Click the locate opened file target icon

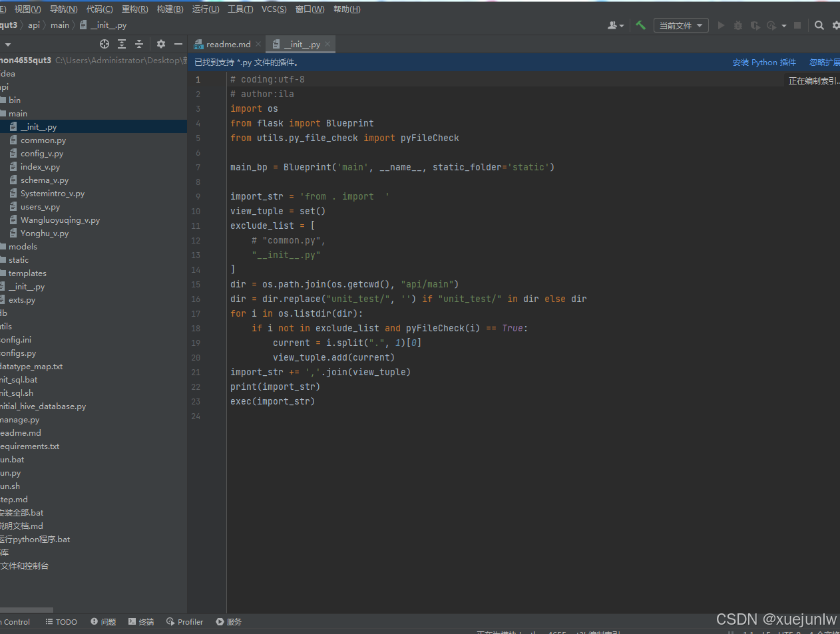click(x=105, y=44)
